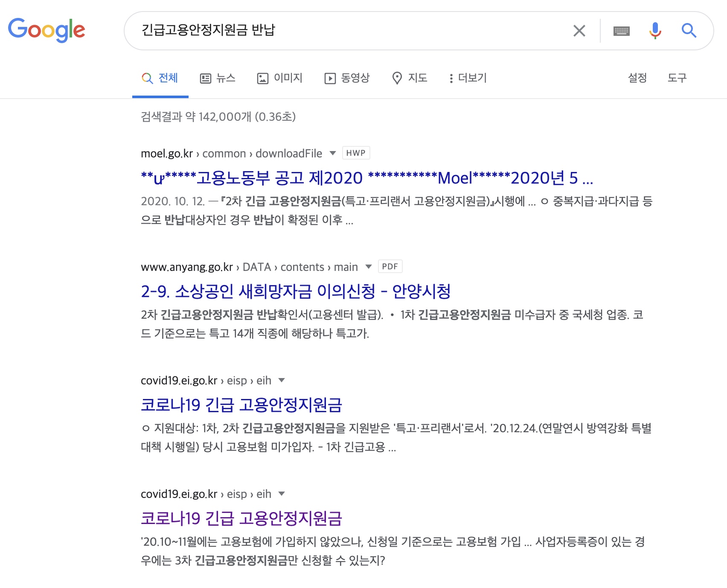Click the snippet starting 2차 긴급고용안정지원금 반납확인서
This screenshot has height=588, width=727.
[392, 324]
